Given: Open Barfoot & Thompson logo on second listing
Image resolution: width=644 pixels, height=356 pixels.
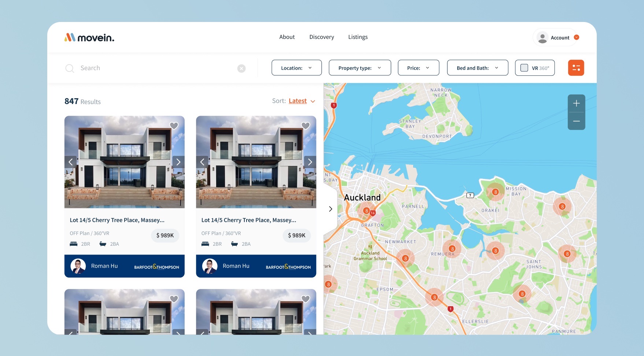Looking at the screenshot, I should (x=288, y=267).
